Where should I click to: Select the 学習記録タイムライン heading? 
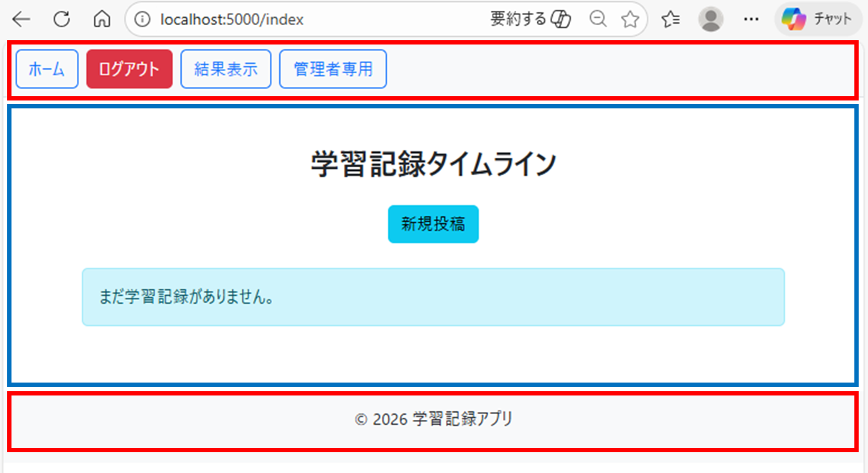click(x=434, y=164)
